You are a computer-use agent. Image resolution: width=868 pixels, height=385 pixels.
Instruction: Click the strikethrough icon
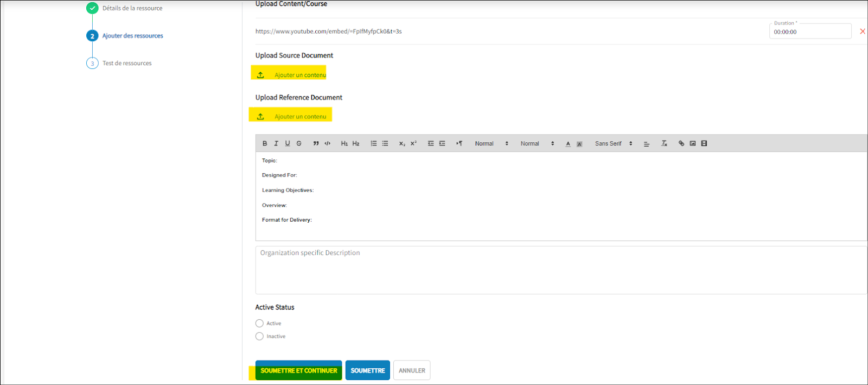[x=299, y=143]
